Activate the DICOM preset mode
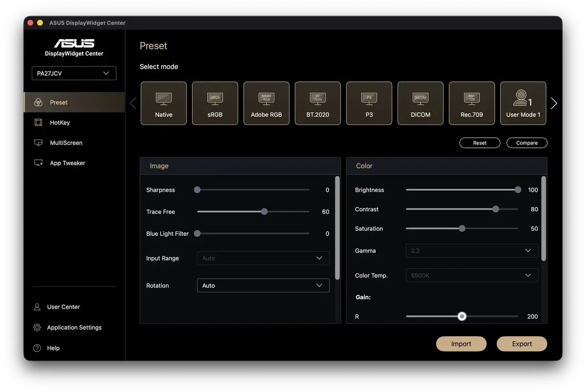This screenshot has height=392, width=586. [420, 103]
